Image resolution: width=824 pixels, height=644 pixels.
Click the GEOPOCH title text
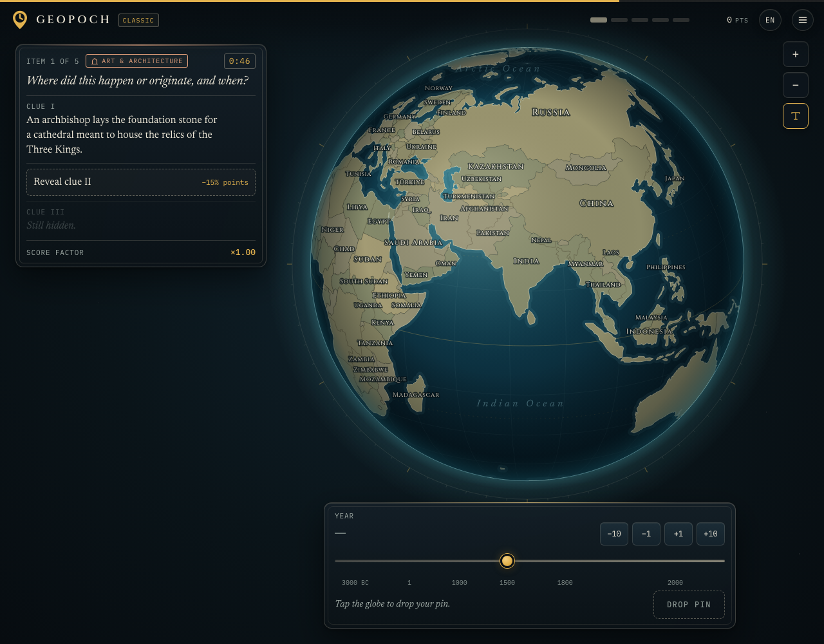coord(73,19)
